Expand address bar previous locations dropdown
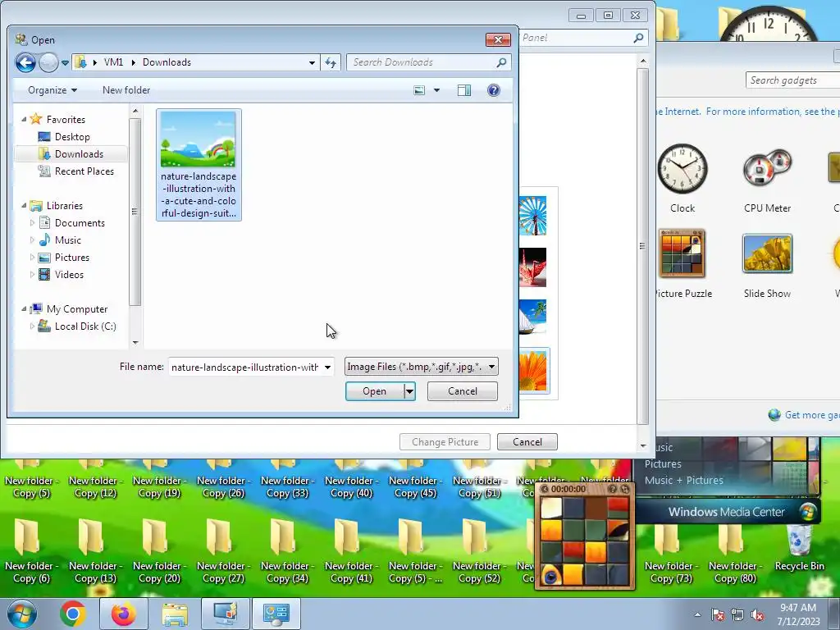Image resolution: width=840 pixels, height=630 pixels. [312, 62]
